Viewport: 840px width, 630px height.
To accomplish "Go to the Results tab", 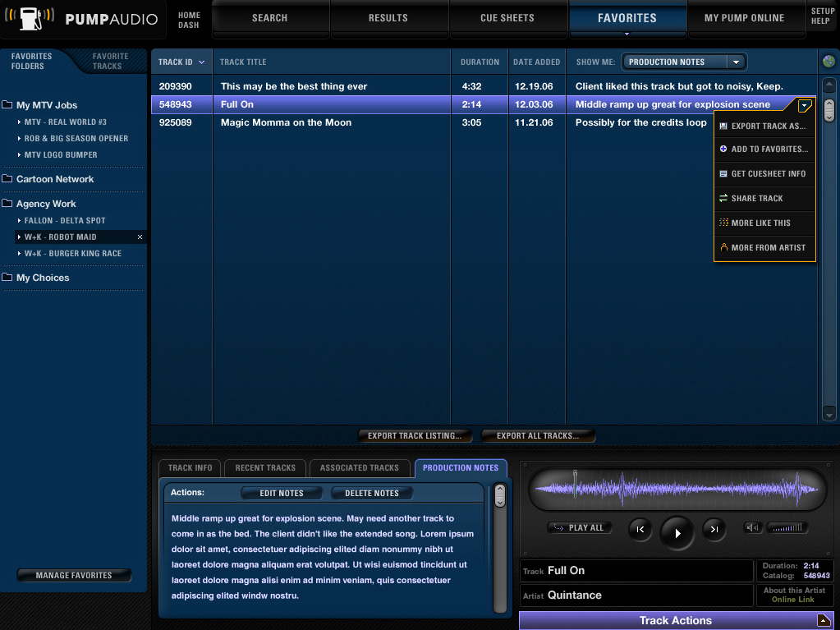I will [388, 18].
